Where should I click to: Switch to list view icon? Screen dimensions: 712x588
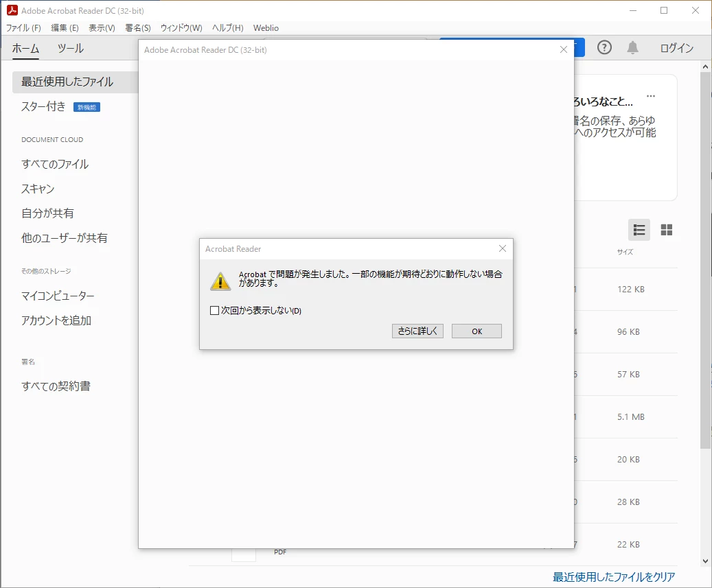tap(639, 230)
